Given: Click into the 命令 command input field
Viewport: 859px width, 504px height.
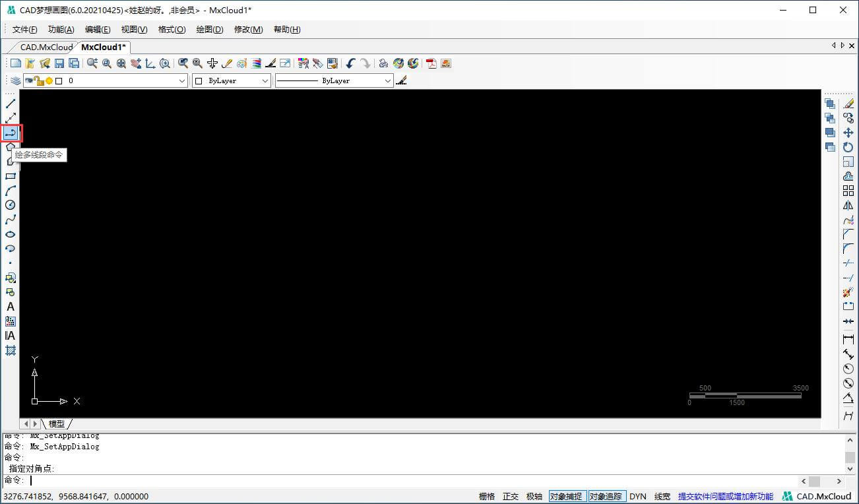Looking at the screenshot, I should pos(412,480).
